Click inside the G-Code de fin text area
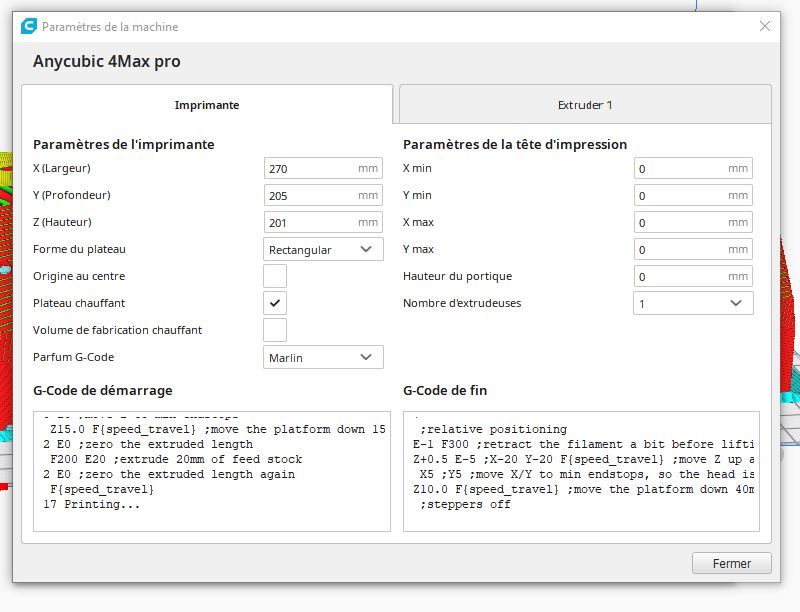The height and width of the screenshot is (612, 800). [581, 470]
